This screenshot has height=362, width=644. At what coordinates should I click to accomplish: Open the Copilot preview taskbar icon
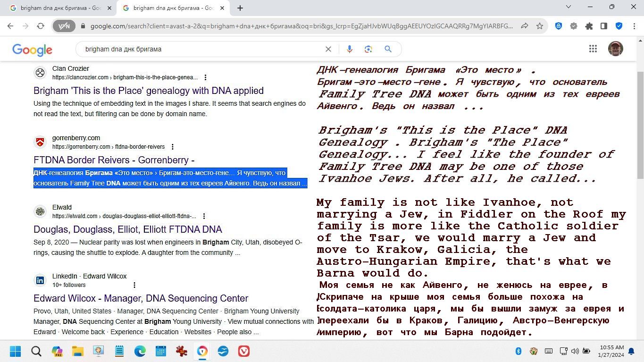pyautogui.click(x=57, y=351)
